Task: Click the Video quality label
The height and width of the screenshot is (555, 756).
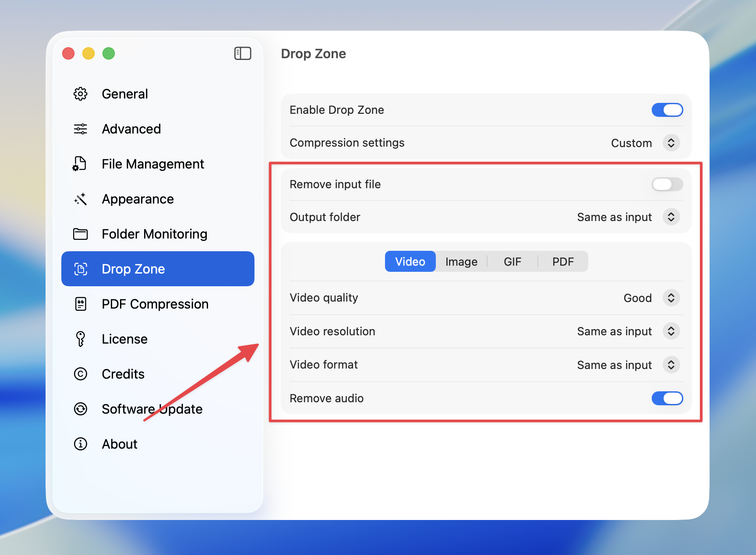Action: [324, 298]
